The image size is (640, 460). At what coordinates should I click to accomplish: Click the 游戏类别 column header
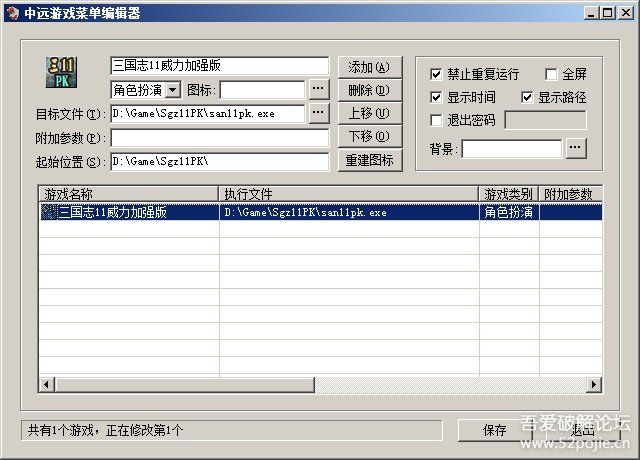coord(509,194)
